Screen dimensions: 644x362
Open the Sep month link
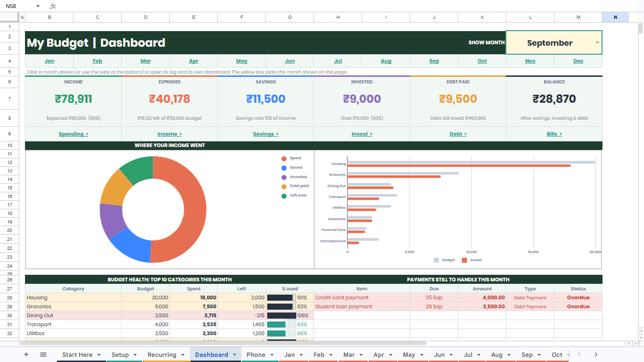tap(434, 61)
